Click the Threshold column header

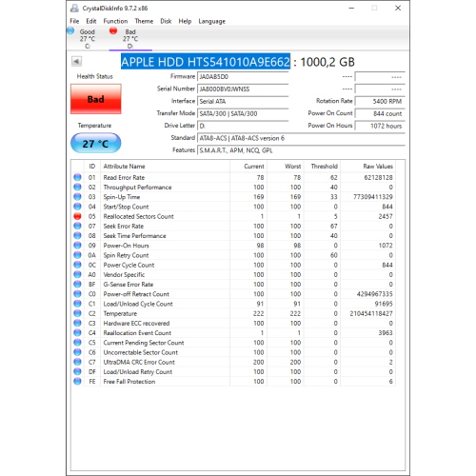322,167
